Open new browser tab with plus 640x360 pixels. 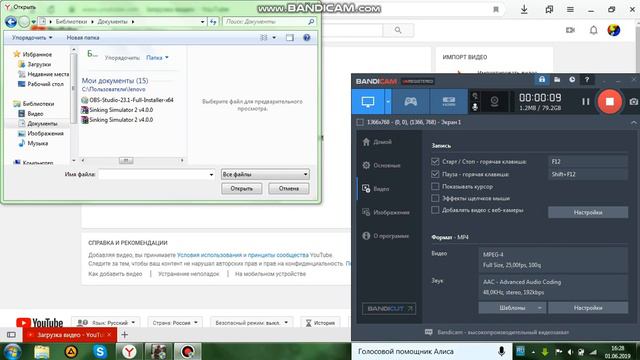click(124, 335)
